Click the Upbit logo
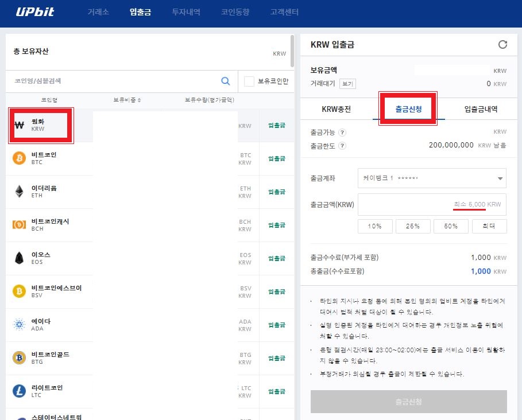This screenshot has height=420, width=522. 35,11
